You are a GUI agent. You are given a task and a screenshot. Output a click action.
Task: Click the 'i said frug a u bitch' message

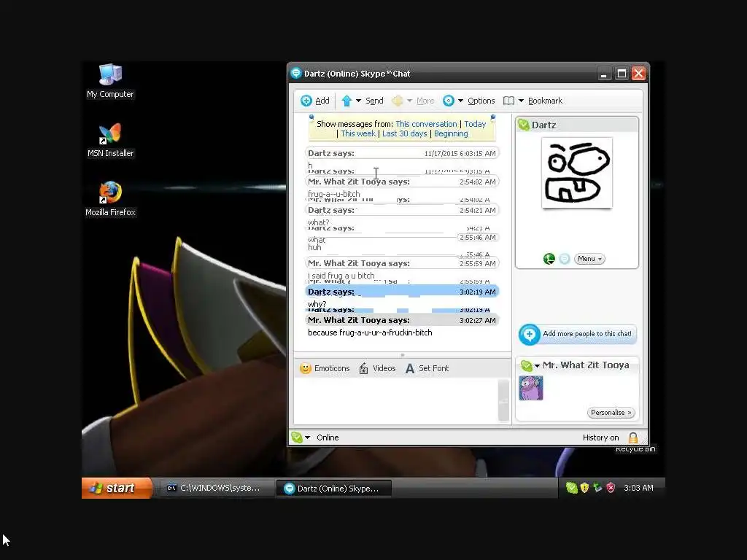(x=341, y=275)
